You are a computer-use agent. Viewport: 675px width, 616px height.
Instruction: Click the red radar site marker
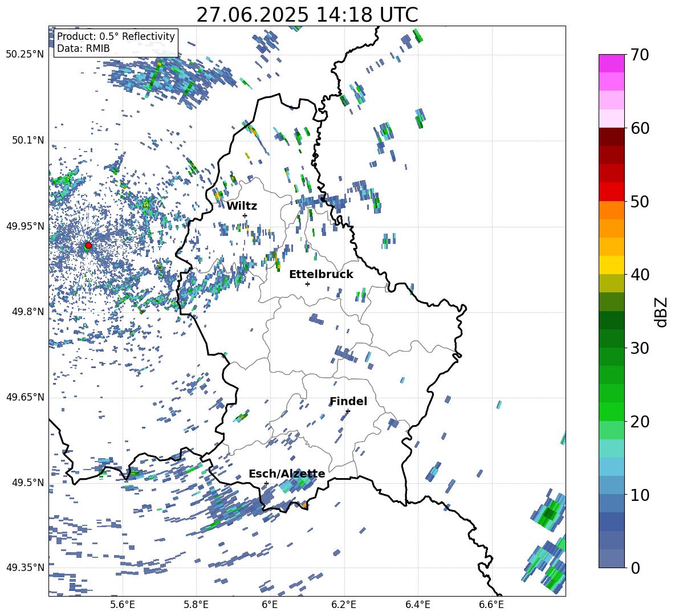coord(88,245)
